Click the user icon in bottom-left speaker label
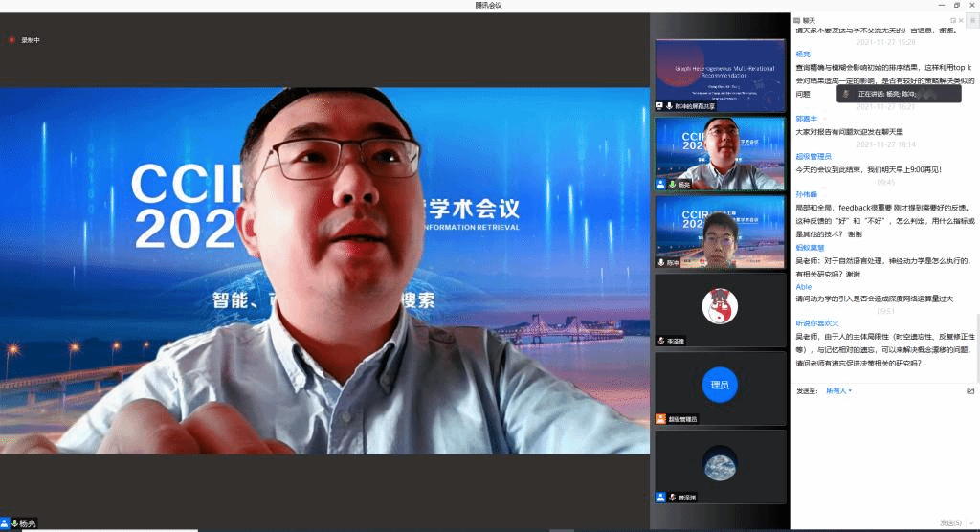Screen dimensions: 980x532 [5, 523]
